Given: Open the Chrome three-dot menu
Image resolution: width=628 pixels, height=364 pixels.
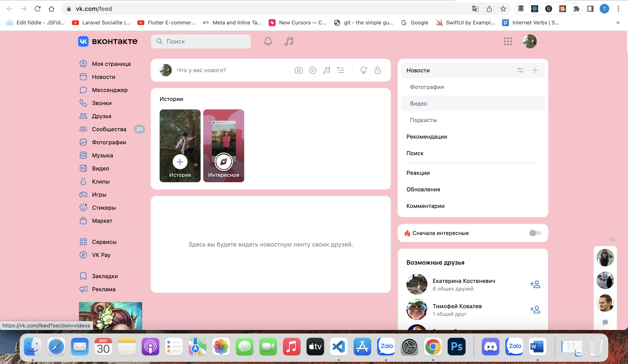Looking at the screenshot, I should click(x=618, y=9).
